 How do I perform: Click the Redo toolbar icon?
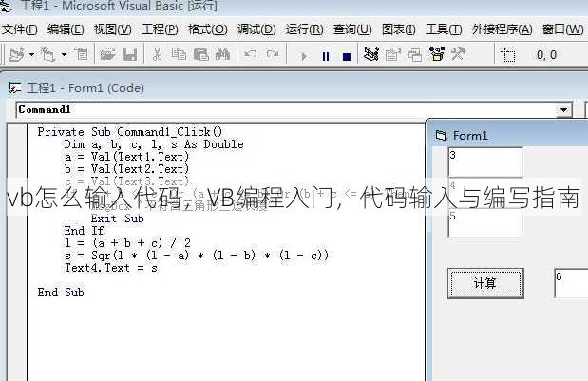click(273, 55)
